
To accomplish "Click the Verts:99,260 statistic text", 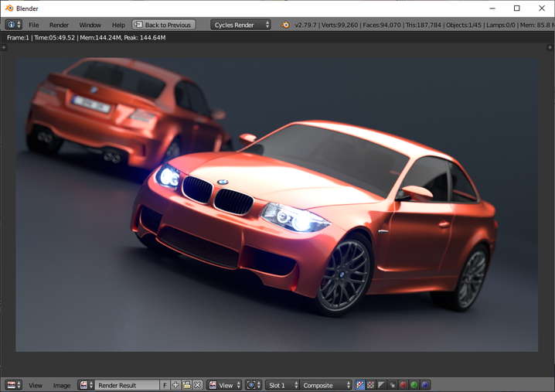I will [x=339, y=26].
